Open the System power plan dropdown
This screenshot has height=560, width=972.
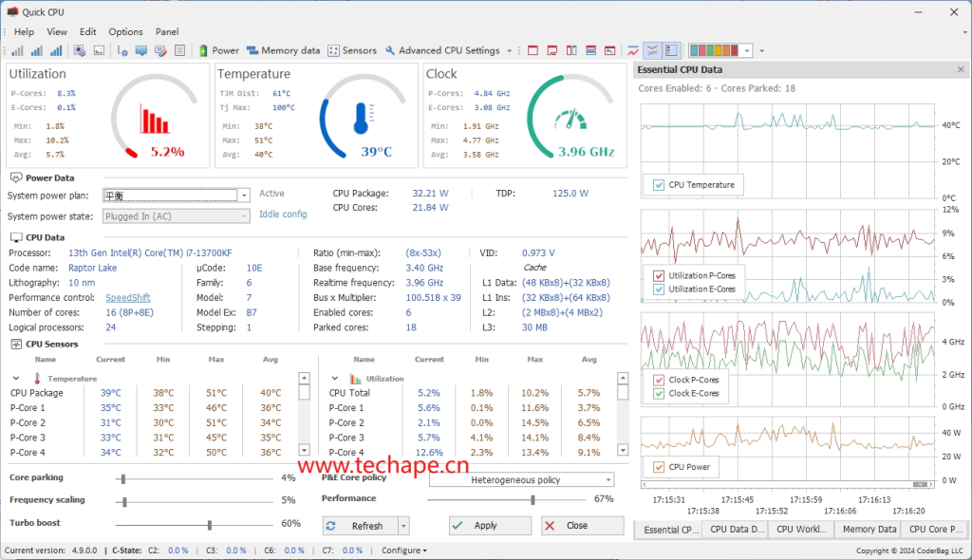click(244, 196)
